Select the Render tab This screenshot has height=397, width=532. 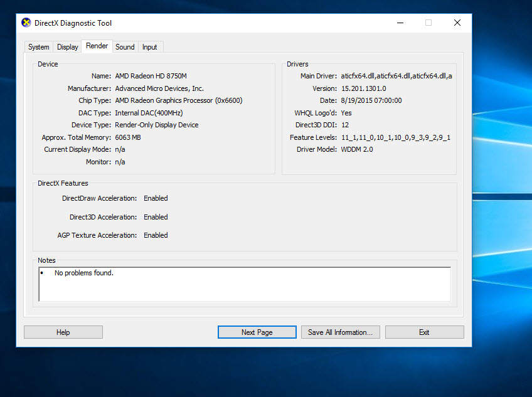tap(97, 46)
